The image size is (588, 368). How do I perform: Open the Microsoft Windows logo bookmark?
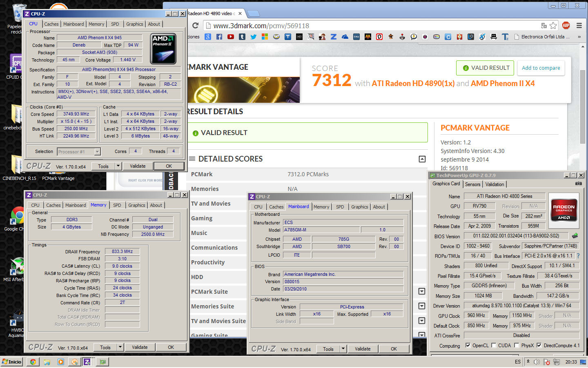click(x=265, y=37)
